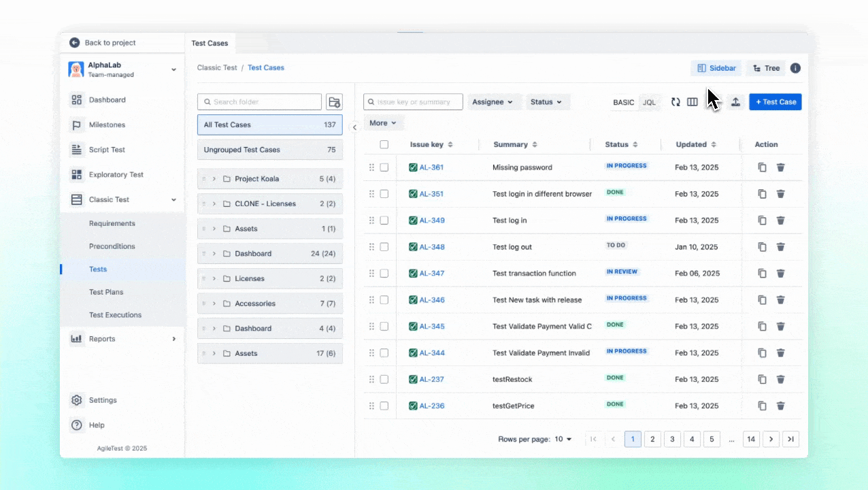Open the column settings icon
This screenshot has width=868, height=490.
point(692,102)
